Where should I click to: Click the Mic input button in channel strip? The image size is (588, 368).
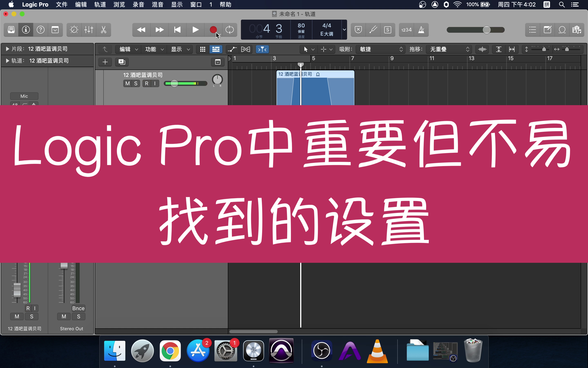(24, 96)
